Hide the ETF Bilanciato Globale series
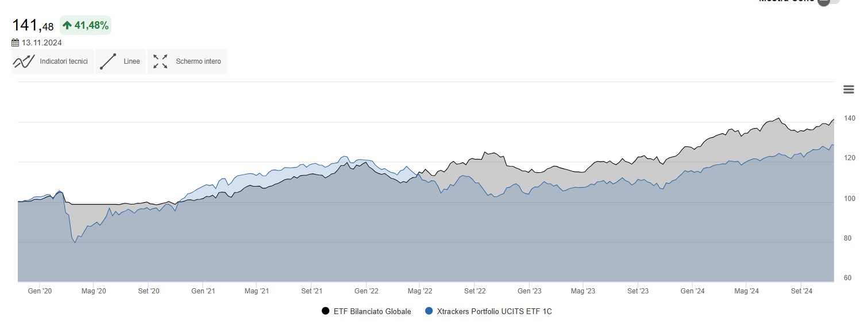This screenshot has height=325, width=868. point(372,311)
